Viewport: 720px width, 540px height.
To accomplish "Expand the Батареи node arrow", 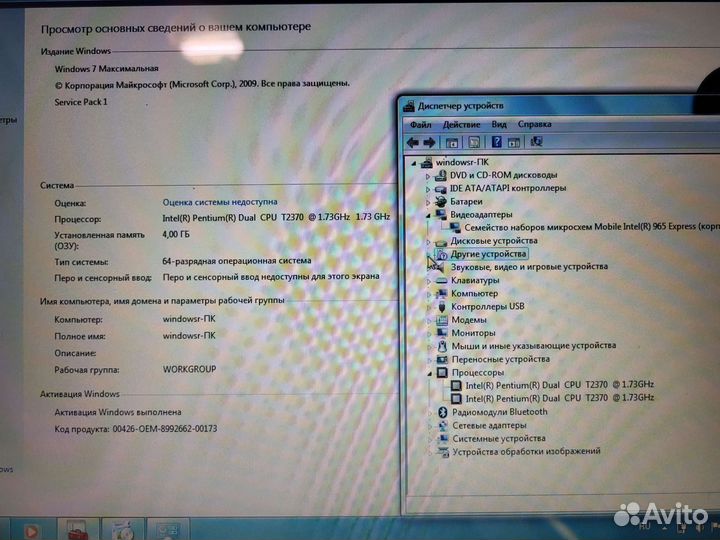I will 428,202.
